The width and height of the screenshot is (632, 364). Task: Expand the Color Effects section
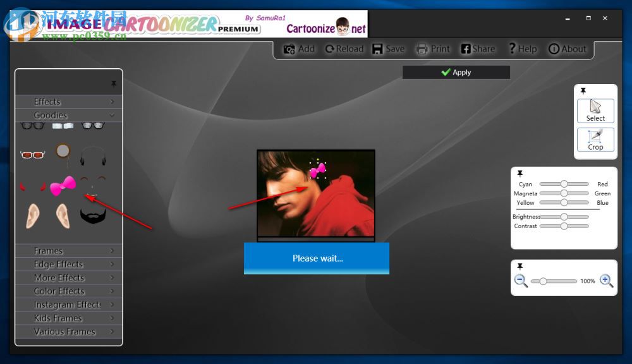coord(68,291)
